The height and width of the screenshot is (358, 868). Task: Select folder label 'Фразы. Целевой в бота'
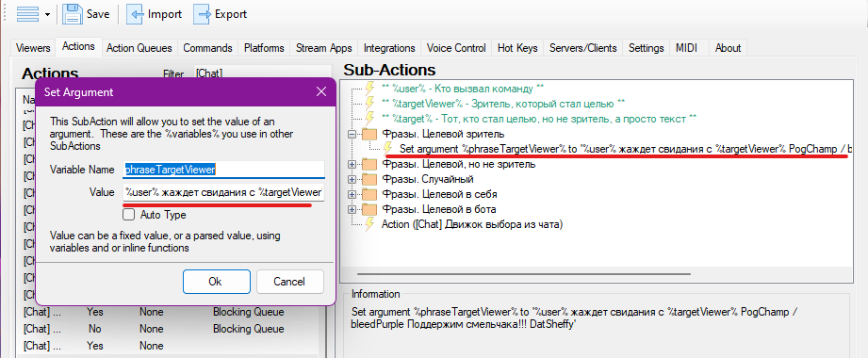[439, 210]
